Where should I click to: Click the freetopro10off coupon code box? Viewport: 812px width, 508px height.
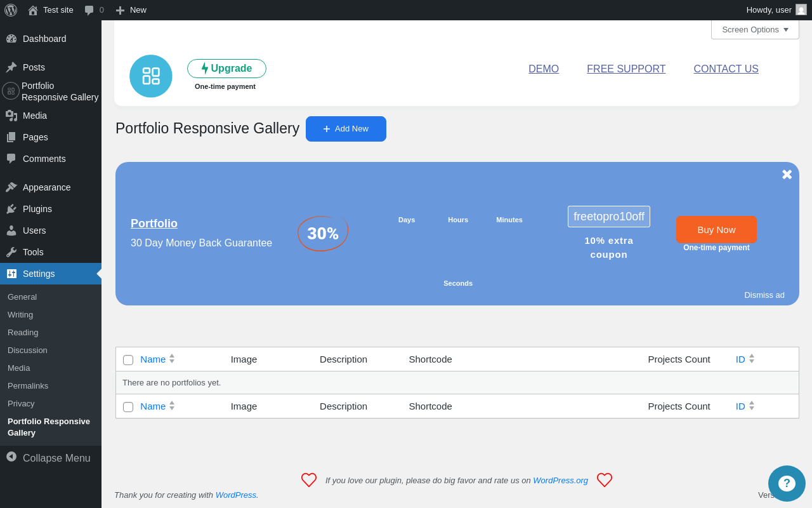point(609,217)
